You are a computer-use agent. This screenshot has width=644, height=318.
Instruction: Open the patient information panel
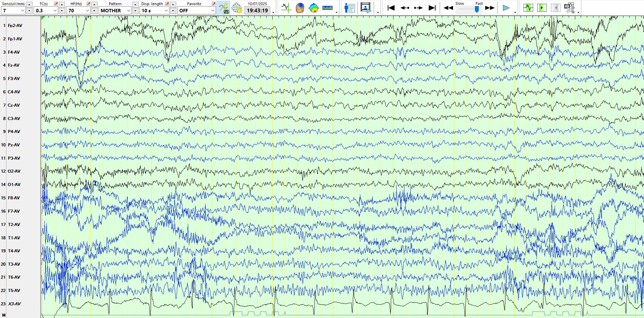[x=349, y=8]
